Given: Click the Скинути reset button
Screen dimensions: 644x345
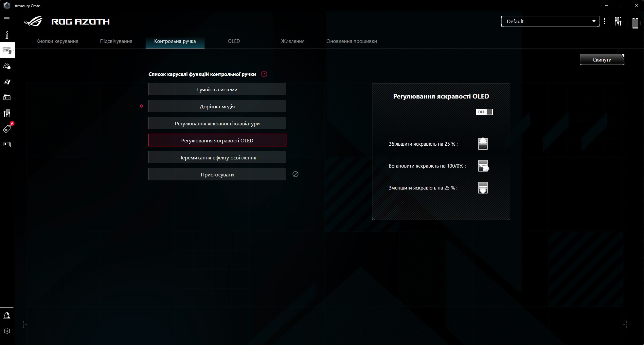Looking at the screenshot, I should pos(602,60).
